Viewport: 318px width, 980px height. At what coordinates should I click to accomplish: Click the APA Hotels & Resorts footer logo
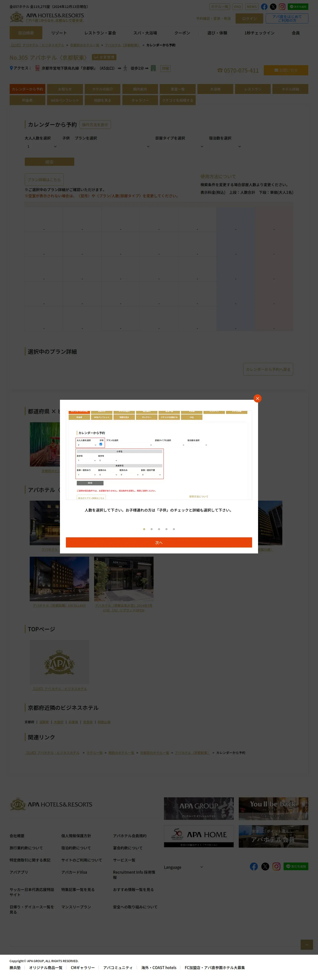click(x=51, y=804)
